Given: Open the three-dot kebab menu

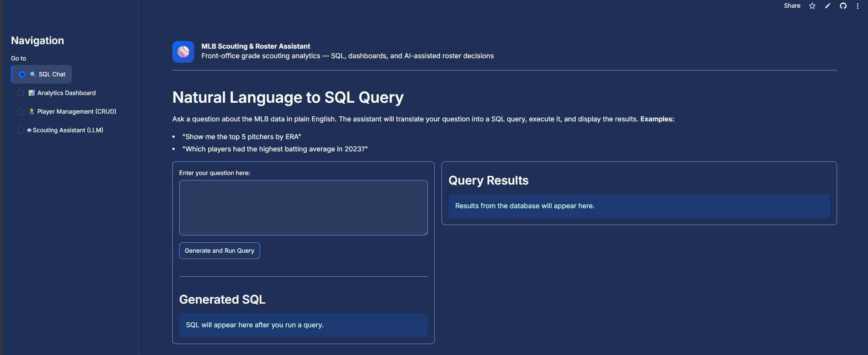Looking at the screenshot, I should click(858, 6).
